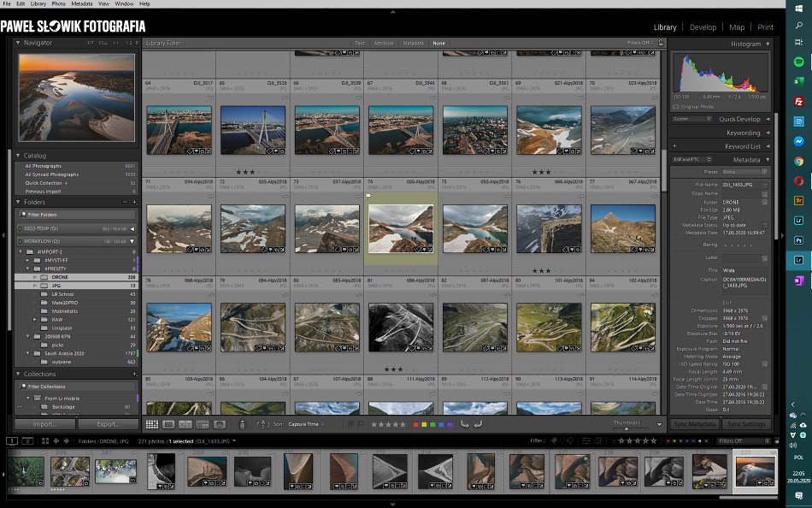The image size is (812, 508).
Task: Switch to the Print module
Action: (x=765, y=27)
